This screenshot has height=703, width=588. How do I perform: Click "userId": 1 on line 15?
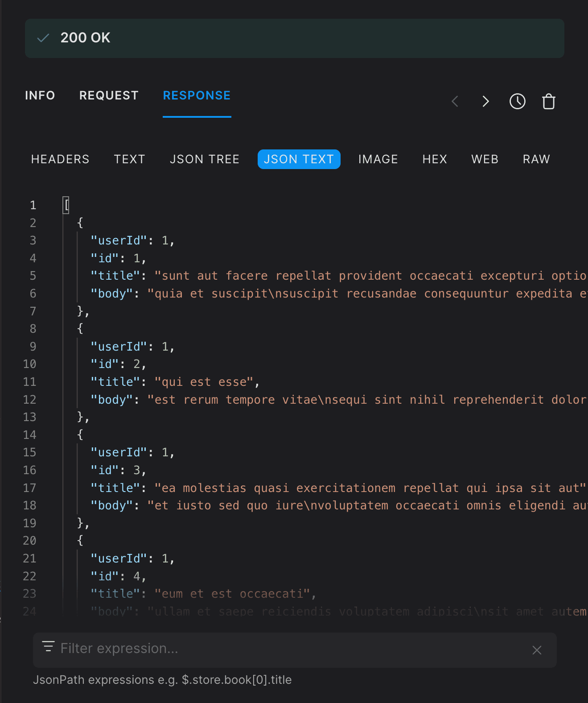132,452
